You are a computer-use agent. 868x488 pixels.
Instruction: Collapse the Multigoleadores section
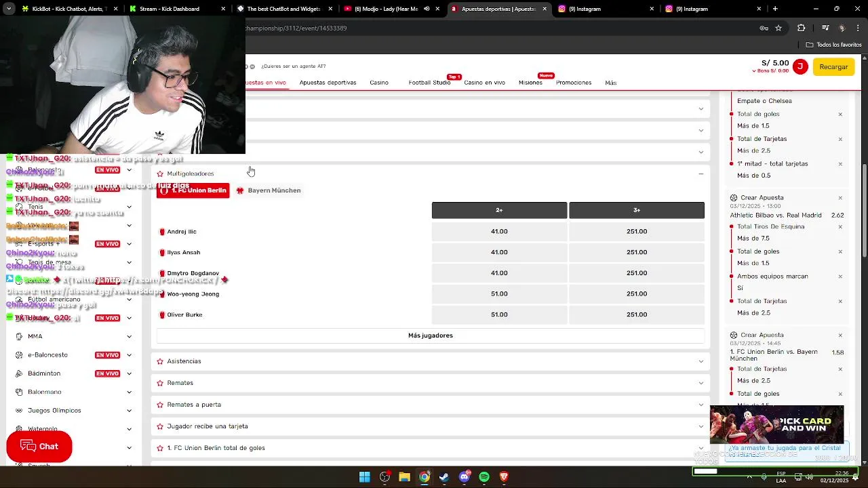tap(701, 174)
